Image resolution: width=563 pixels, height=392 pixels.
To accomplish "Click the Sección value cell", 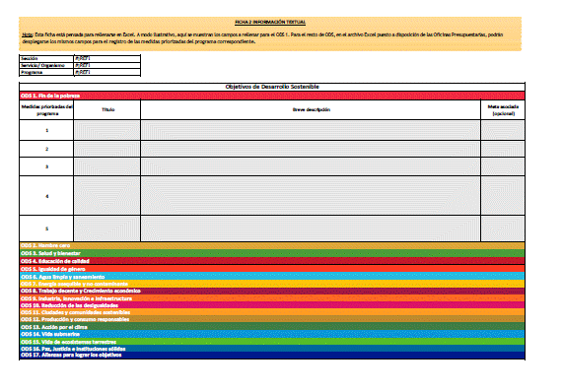I will click(107, 58).
